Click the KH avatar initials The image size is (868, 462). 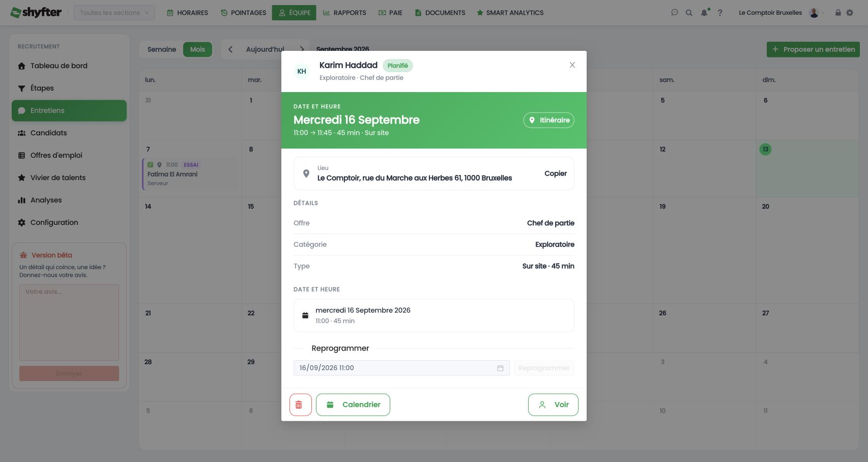tap(302, 71)
